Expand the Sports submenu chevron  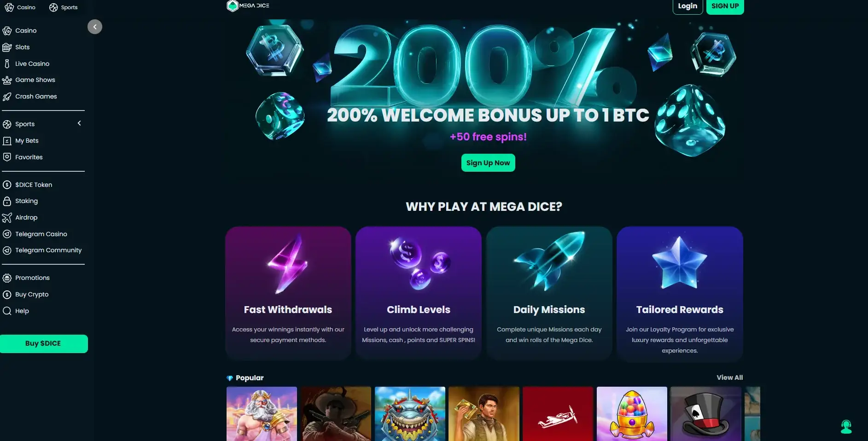(79, 123)
